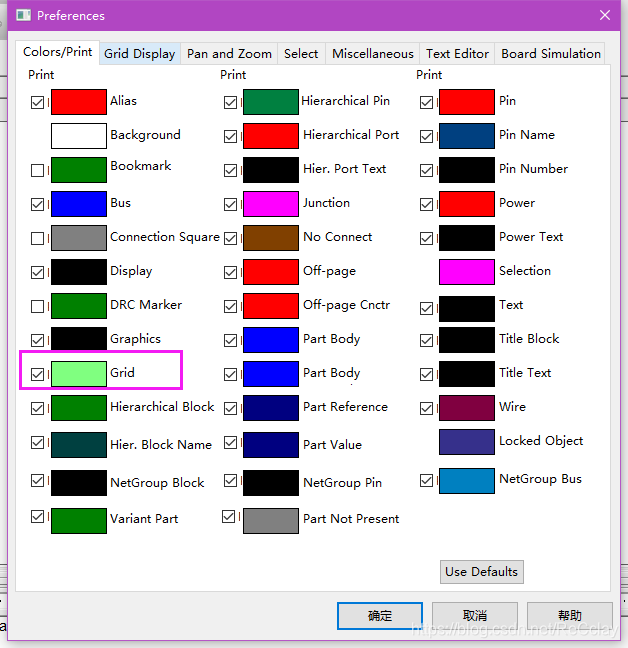The image size is (628, 648).
Task: Uncheck the Title Block checkbox
Action: tap(426, 340)
